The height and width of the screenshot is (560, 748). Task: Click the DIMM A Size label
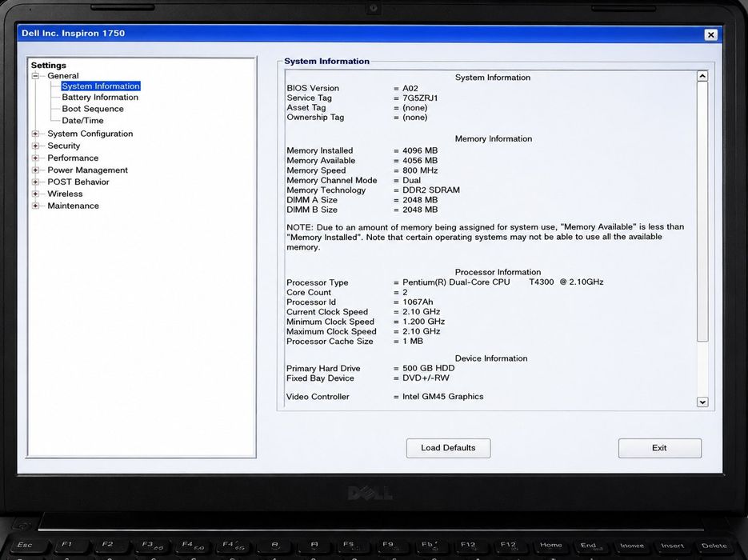[x=311, y=200]
